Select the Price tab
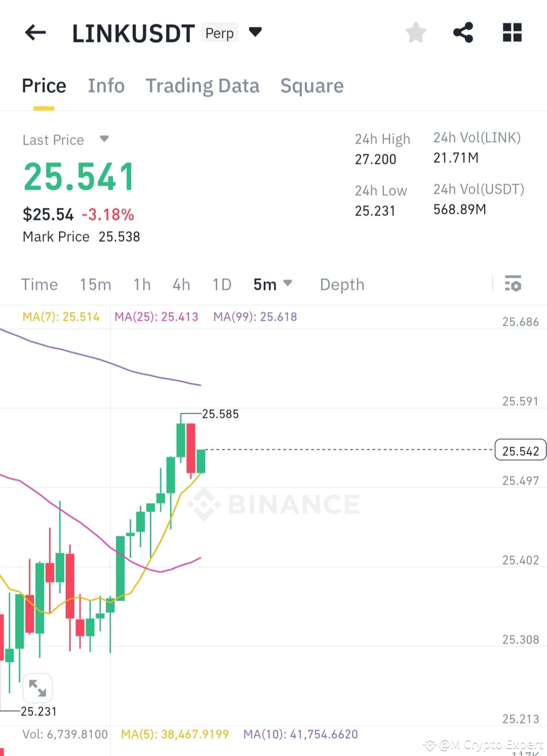 (44, 86)
